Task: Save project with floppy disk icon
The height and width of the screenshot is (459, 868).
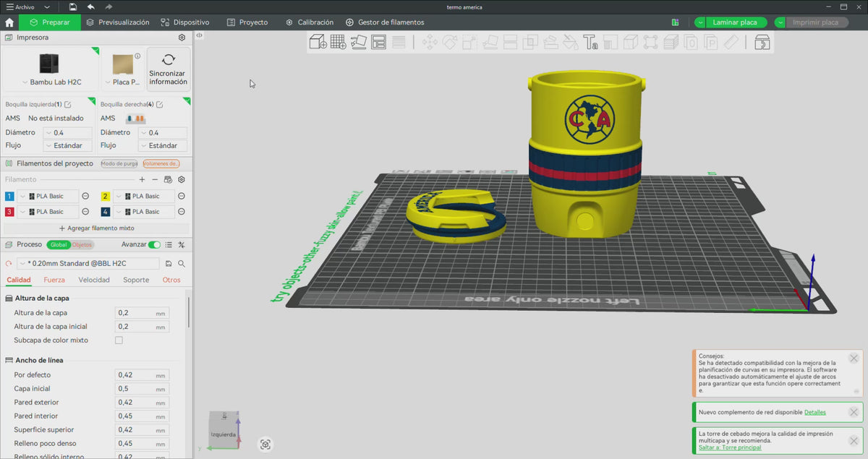Action: coord(73,7)
